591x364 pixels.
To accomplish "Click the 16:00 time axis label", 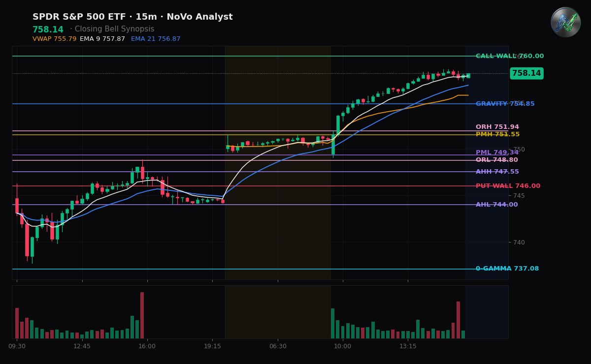I will tap(147, 346).
